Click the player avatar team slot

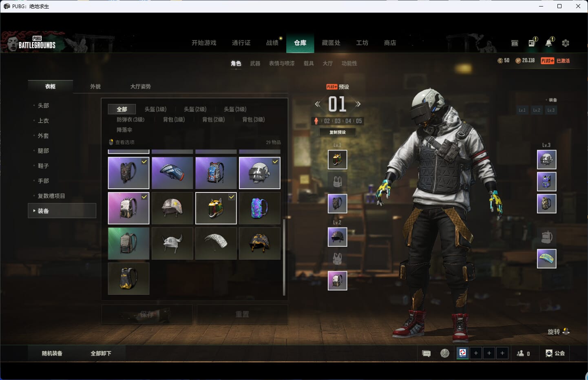tap(462, 353)
